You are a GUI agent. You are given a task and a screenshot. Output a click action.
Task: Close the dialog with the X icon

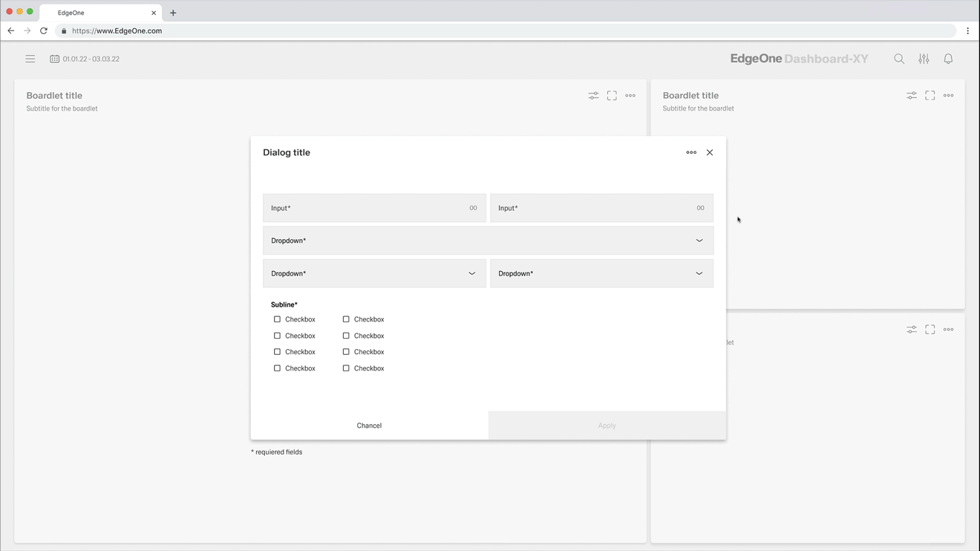(x=710, y=152)
